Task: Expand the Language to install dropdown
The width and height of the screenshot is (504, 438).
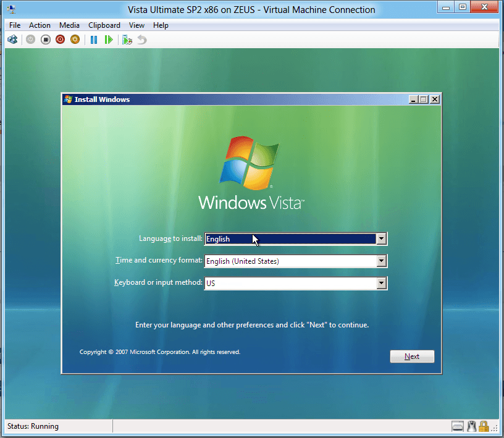Action: [382, 239]
